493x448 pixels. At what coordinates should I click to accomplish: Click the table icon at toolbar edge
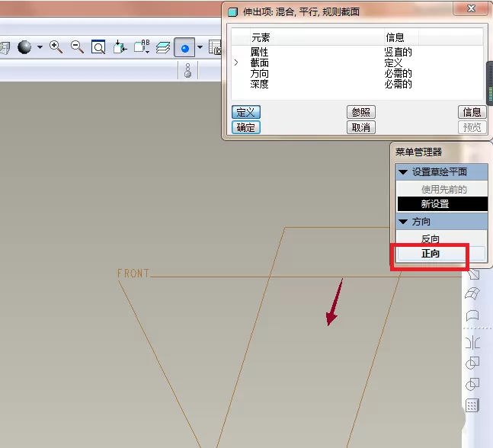tap(216, 47)
